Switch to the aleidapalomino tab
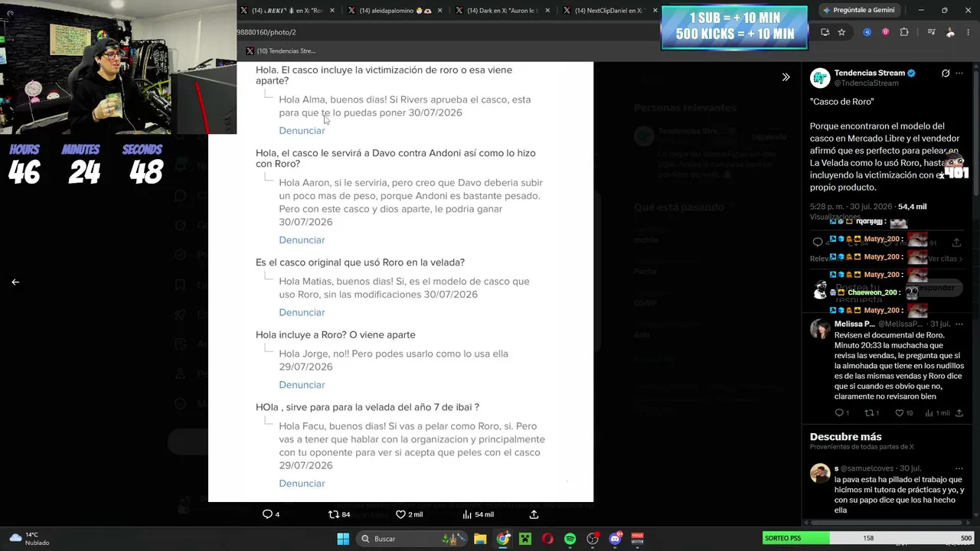 coord(395,11)
